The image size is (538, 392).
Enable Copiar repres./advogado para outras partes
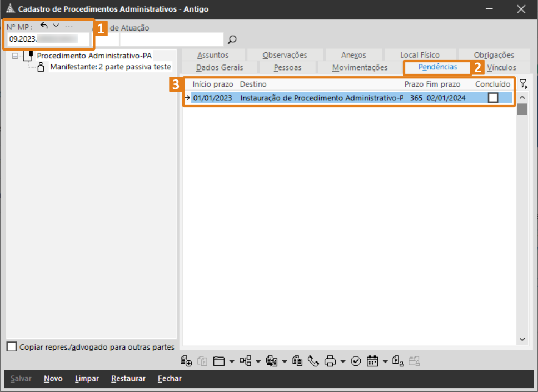point(11,347)
